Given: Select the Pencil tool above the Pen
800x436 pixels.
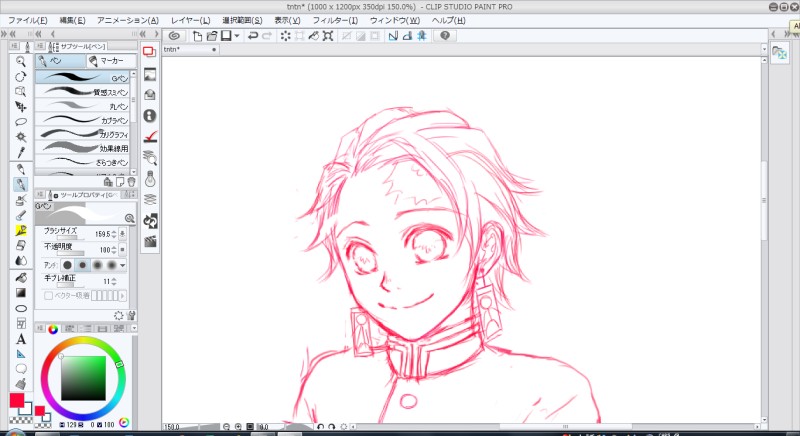Looking at the screenshot, I should [x=20, y=169].
